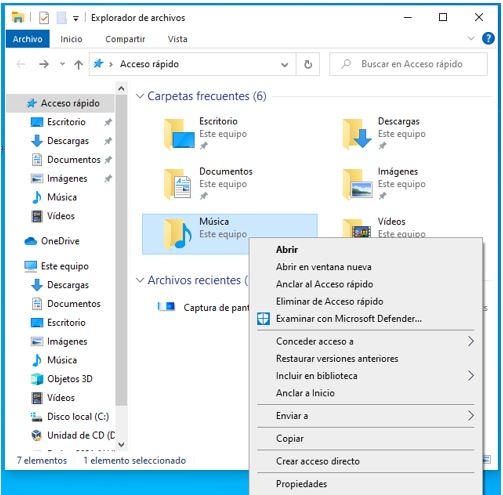The height and width of the screenshot is (495, 503).
Task: Go forward with the right arrow button
Action: pos(44,64)
